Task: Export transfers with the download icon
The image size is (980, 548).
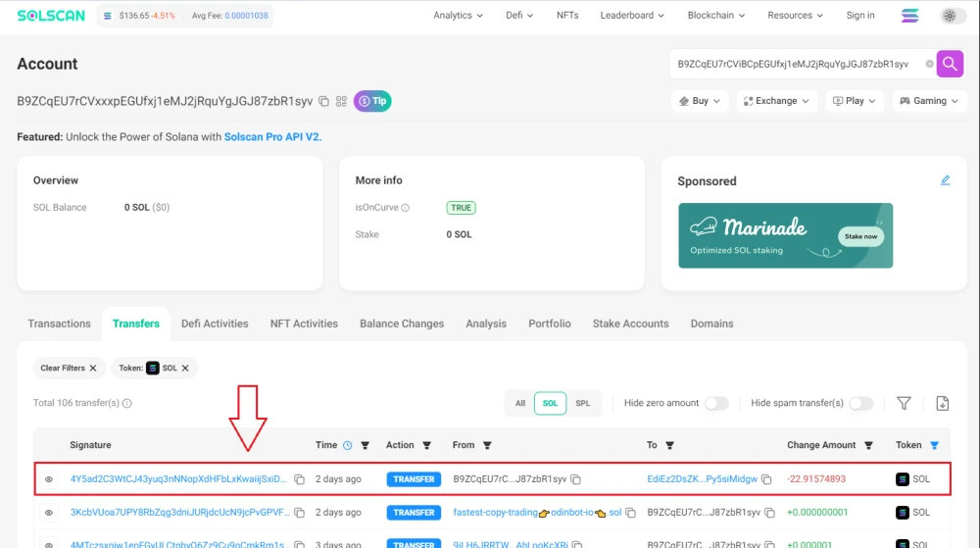Action: point(942,404)
